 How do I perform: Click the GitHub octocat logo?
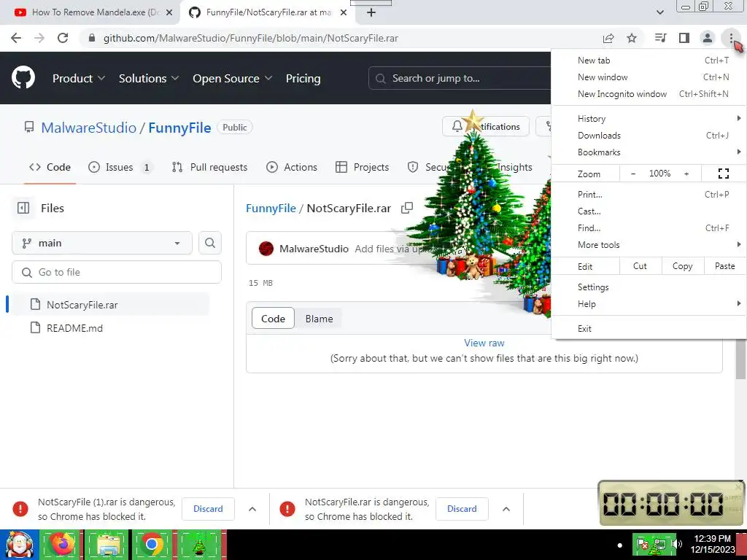23,77
